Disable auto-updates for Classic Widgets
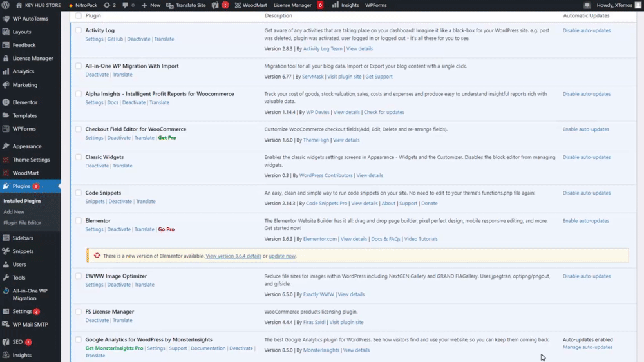644x362 pixels. [x=587, y=157]
